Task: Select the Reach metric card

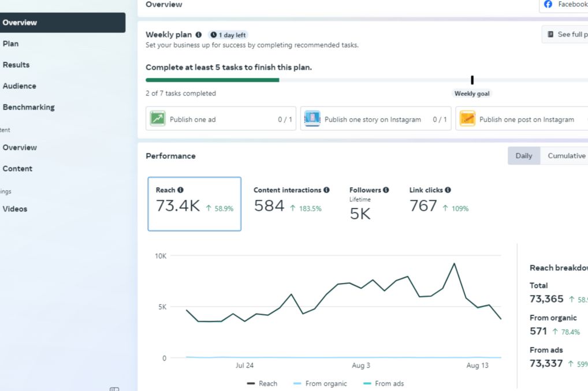Action: [194, 204]
